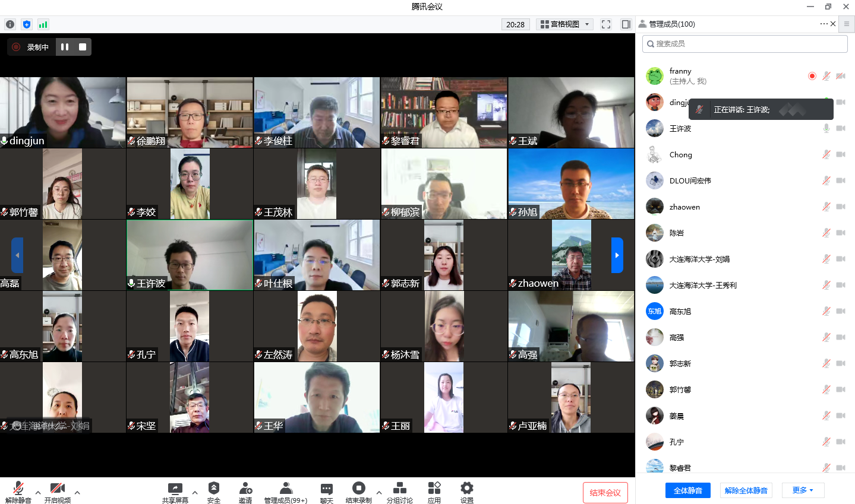Open breakout rooms (分组讨论)
The height and width of the screenshot is (504, 855).
click(x=399, y=492)
